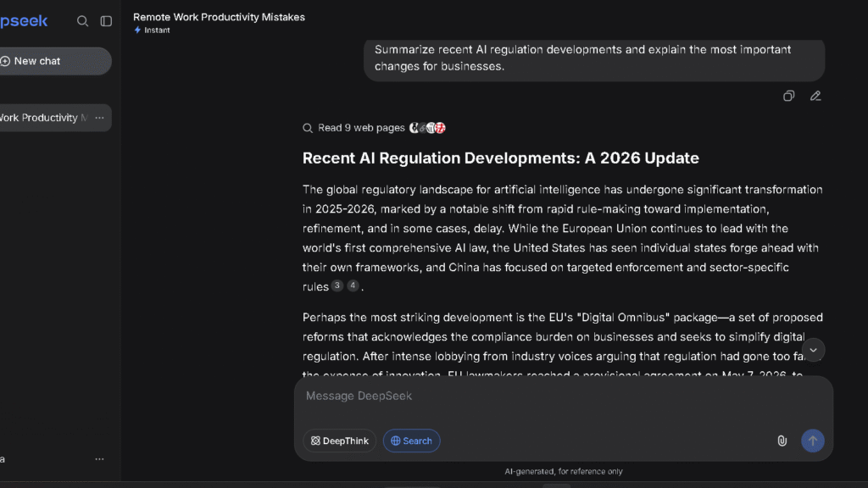This screenshot has height=488, width=868.
Task: Click the Remote Work Productivity Mistakes title
Action: point(220,17)
